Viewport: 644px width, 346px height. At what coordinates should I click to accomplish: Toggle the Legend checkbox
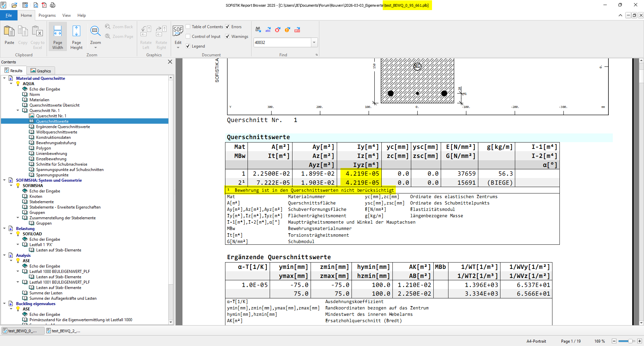point(188,46)
